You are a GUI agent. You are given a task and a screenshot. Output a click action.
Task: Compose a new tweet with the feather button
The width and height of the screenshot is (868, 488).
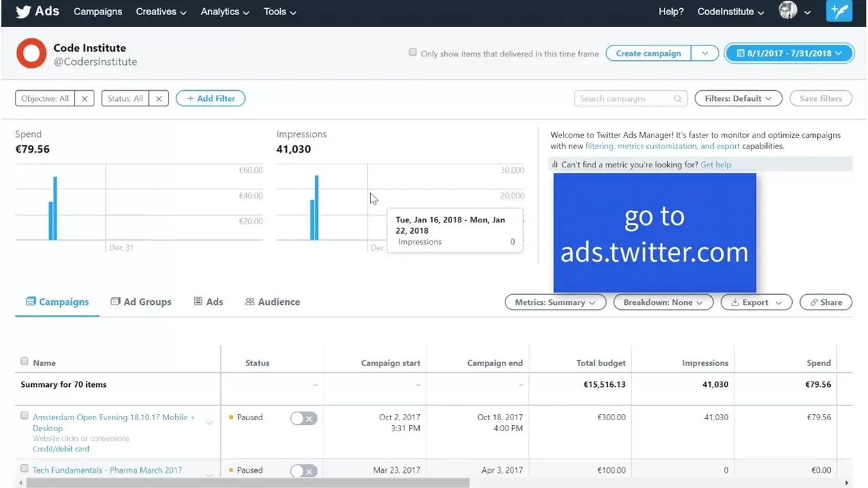pyautogui.click(x=839, y=12)
